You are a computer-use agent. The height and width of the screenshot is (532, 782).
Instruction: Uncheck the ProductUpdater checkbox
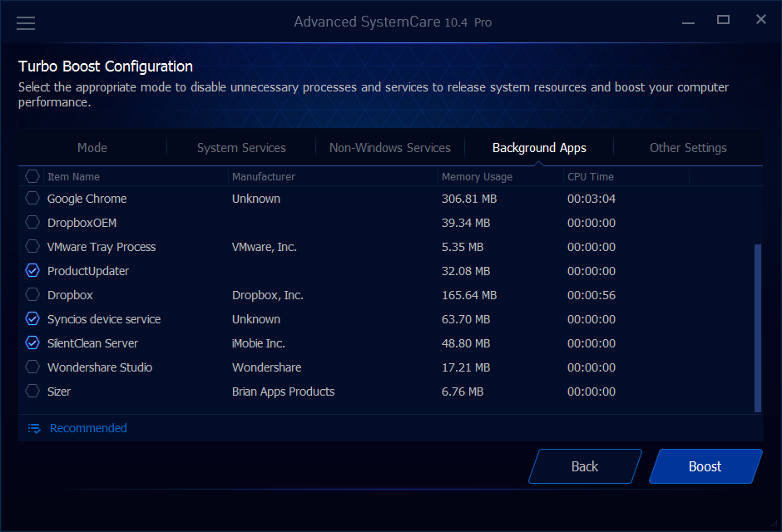click(32, 270)
